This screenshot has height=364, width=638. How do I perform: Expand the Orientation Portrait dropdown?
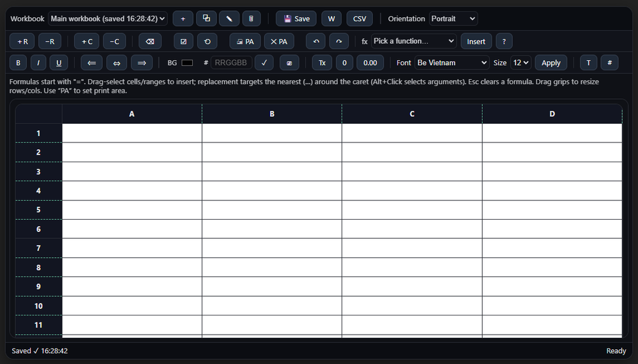pos(453,19)
